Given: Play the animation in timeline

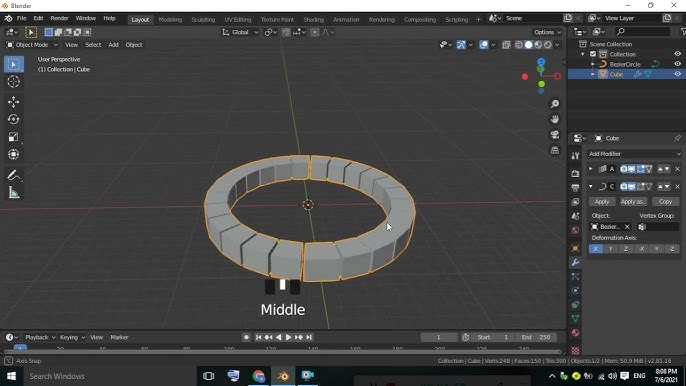Looking at the screenshot, I should (x=288, y=337).
